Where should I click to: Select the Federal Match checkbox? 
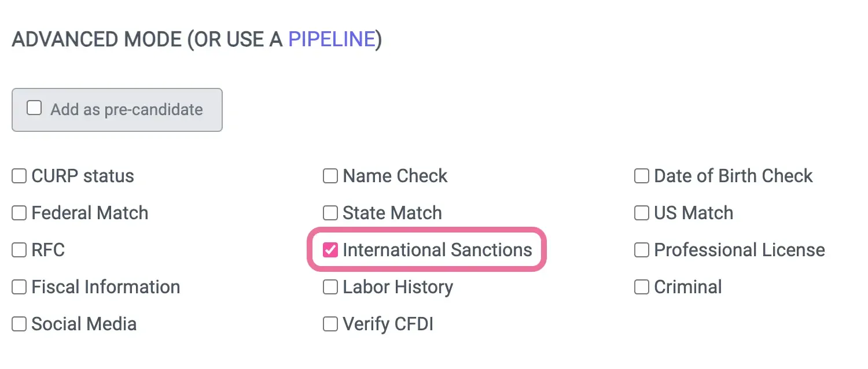[x=19, y=213]
